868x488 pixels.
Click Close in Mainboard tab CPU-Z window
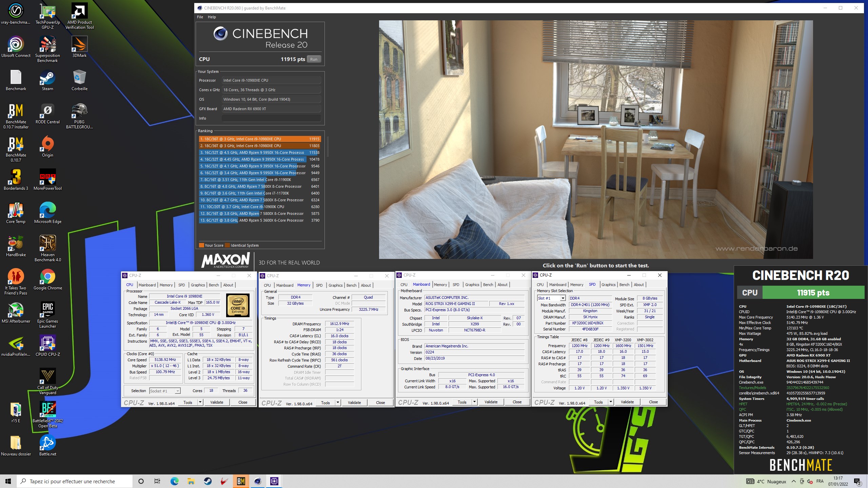[517, 402]
